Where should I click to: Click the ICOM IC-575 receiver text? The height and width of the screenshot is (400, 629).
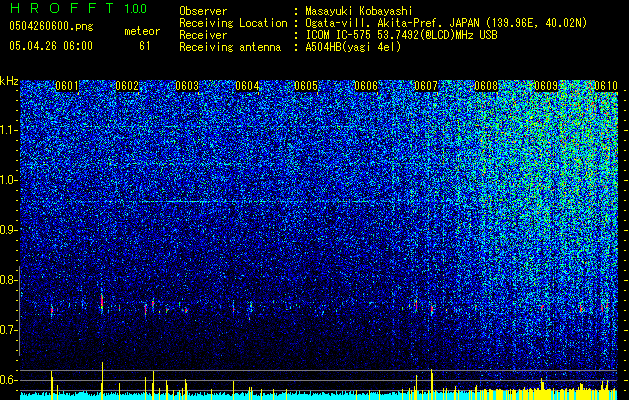click(x=401, y=35)
